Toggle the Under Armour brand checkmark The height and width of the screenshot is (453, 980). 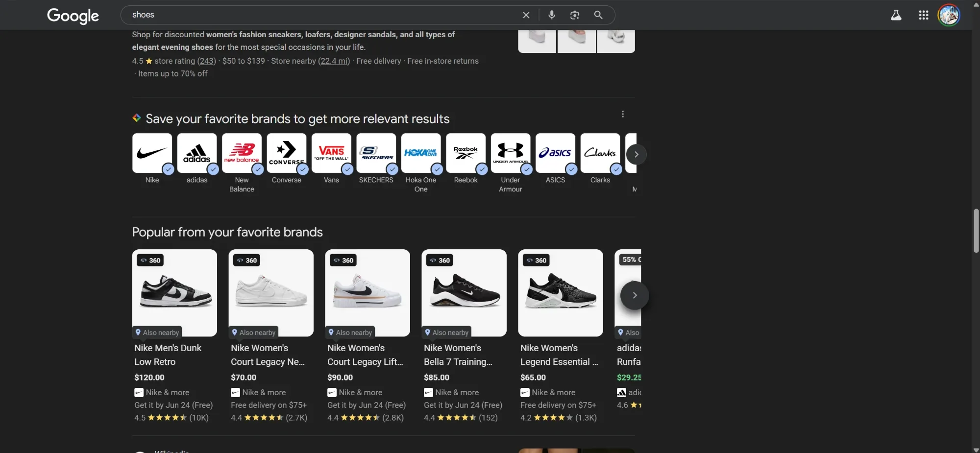[527, 169]
